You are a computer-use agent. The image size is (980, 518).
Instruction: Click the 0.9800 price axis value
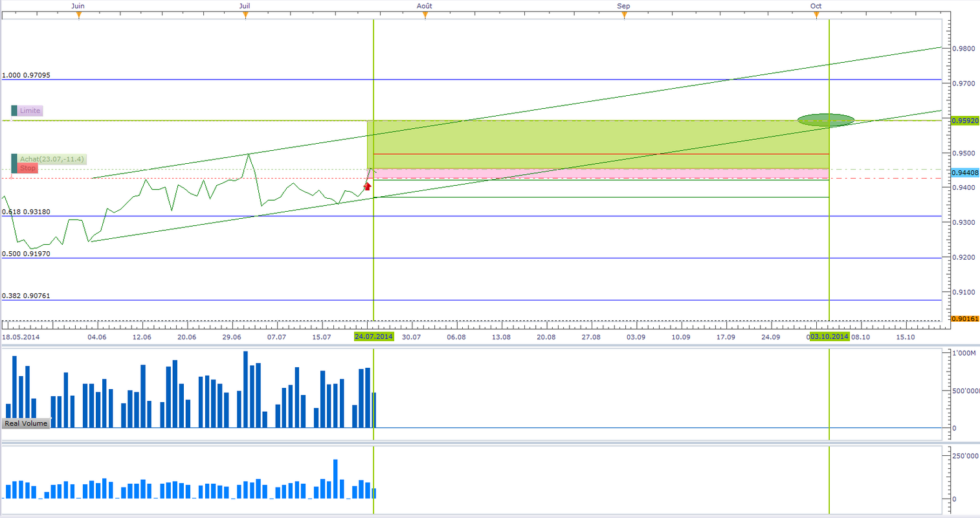pos(963,49)
